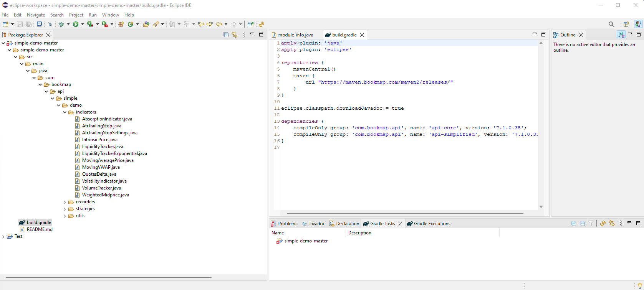
Task: Select the Java perspective icon
Action: (638, 24)
